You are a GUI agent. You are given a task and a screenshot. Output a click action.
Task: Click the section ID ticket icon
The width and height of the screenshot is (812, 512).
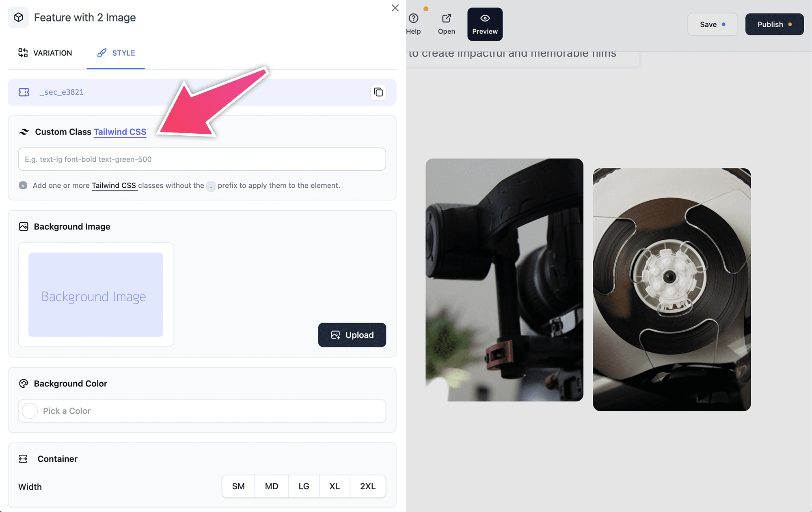click(24, 92)
